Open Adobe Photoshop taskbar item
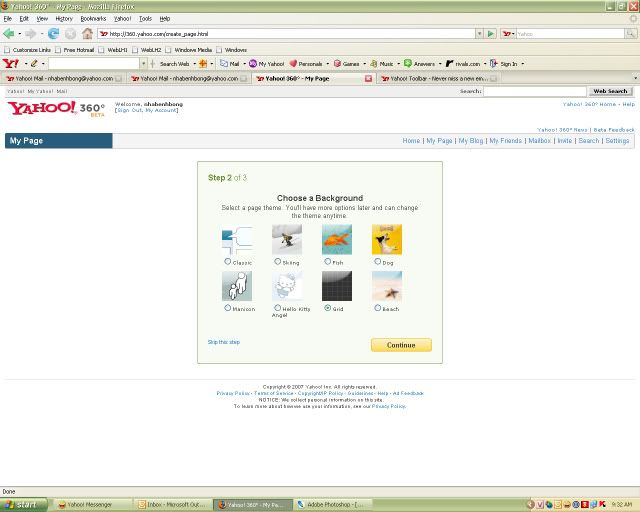Viewport: 640px width, 512px height. tap(334, 505)
